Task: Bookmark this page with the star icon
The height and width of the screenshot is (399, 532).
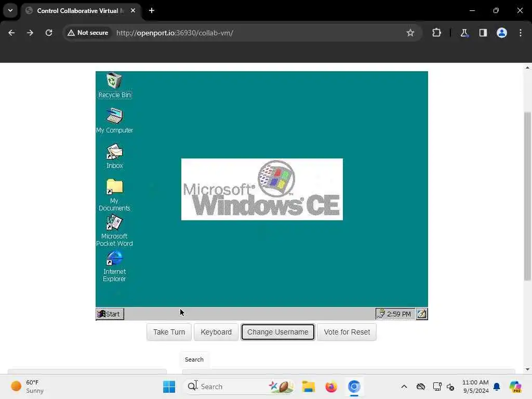Action: pos(410,33)
